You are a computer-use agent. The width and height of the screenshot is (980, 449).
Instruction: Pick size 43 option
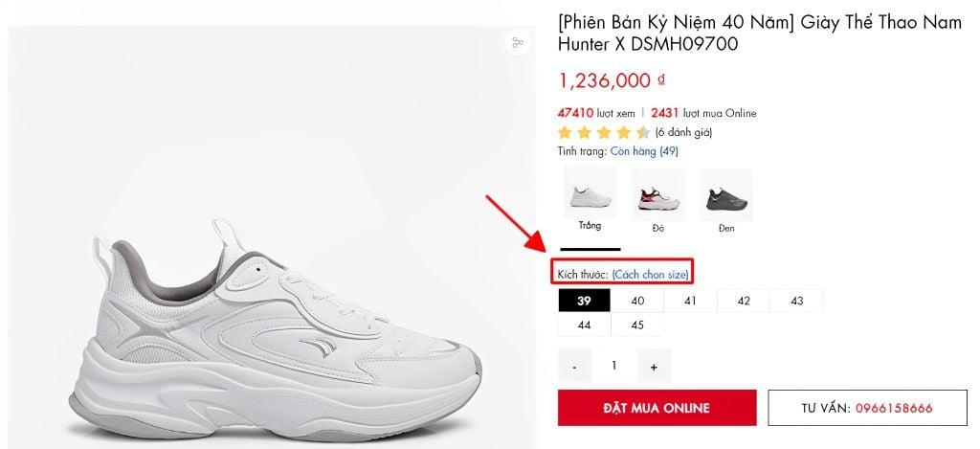click(796, 301)
